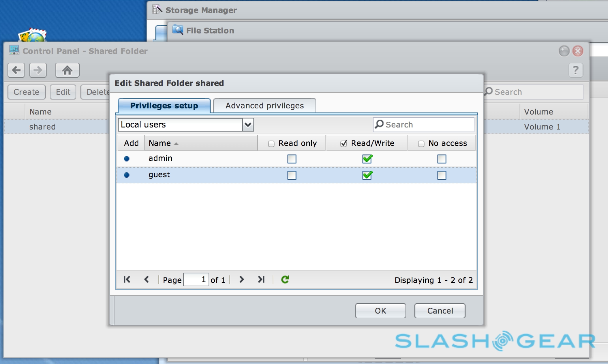Viewport: 608px width, 364px height.
Task: Click blue dot beside admin
Action: point(127,158)
